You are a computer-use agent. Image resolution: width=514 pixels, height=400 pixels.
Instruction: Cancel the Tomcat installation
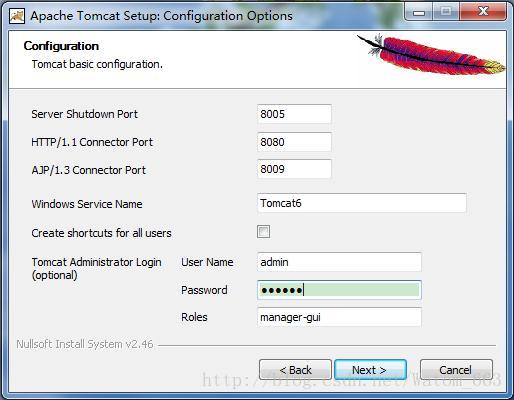pos(456,370)
